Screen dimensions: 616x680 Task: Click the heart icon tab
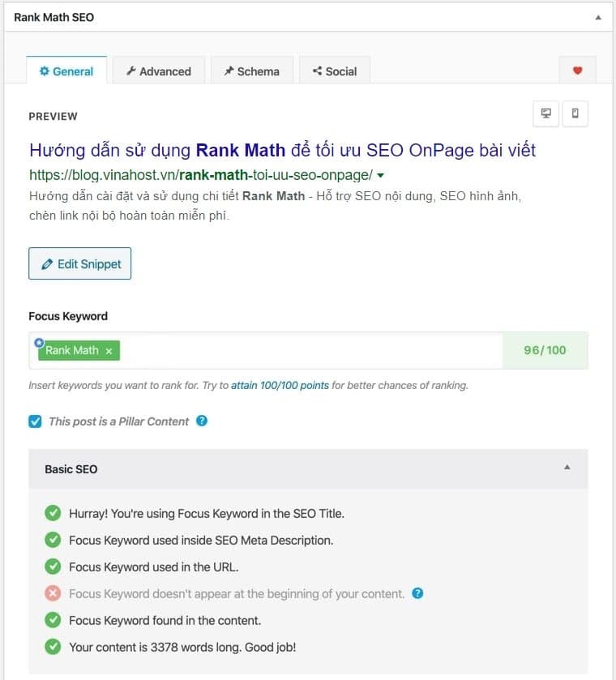pyautogui.click(x=577, y=71)
